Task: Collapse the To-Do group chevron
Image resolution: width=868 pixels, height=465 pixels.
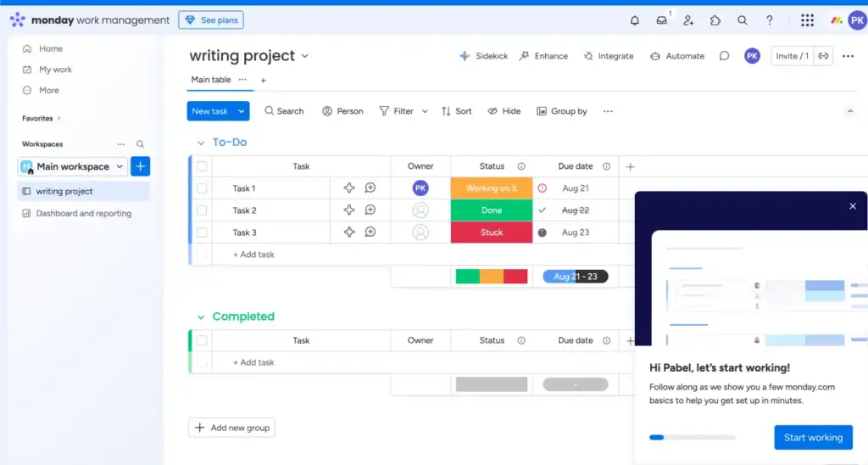Action: [201, 143]
